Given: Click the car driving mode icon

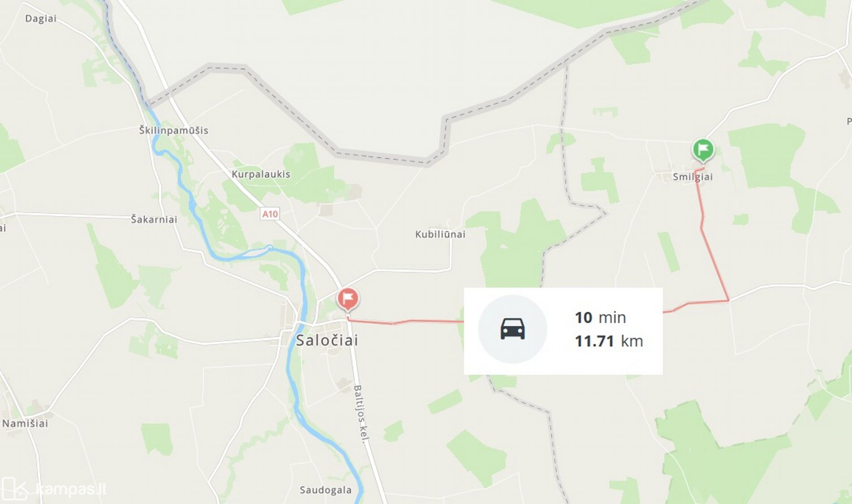Looking at the screenshot, I should pos(513,329).
